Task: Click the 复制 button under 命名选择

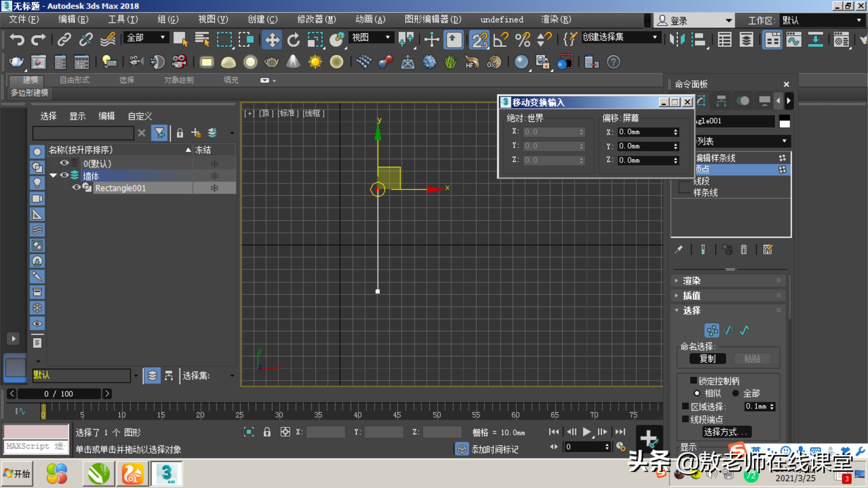Action: 708,359
